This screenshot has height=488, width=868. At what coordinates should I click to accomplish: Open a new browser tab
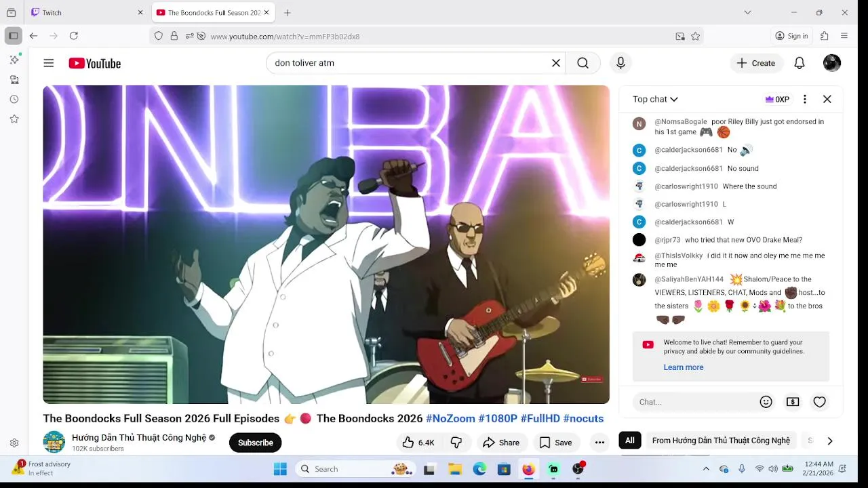tap(288, 12)
